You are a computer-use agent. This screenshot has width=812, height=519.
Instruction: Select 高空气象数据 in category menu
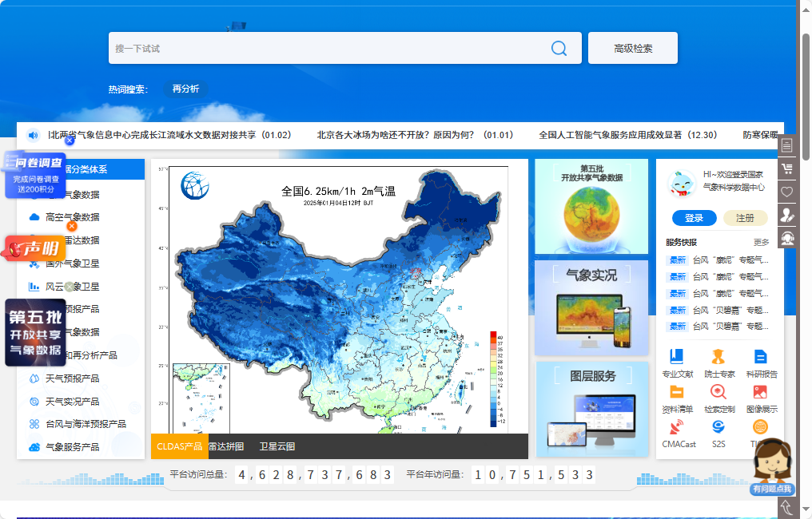coord(73,217)
